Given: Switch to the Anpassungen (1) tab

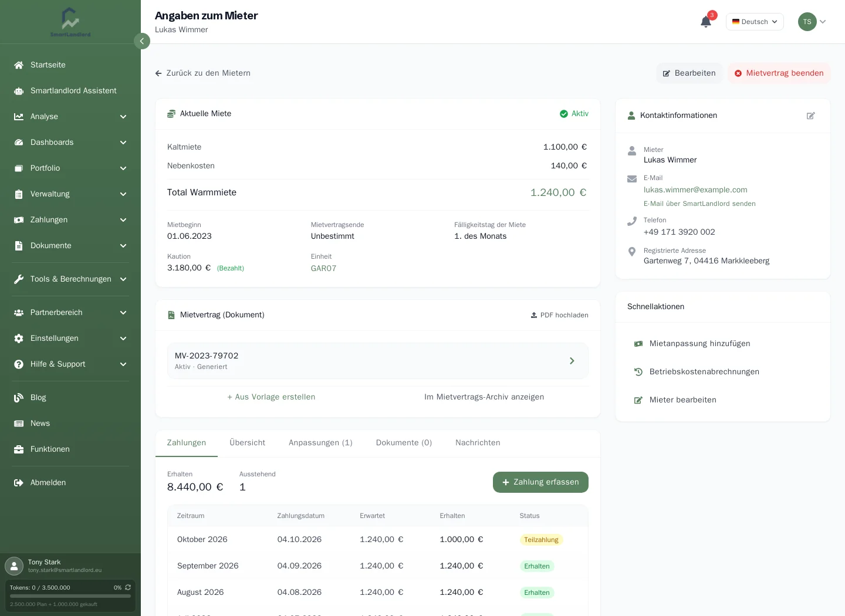Looking at the screenshot, I should (x=320, y=443).
